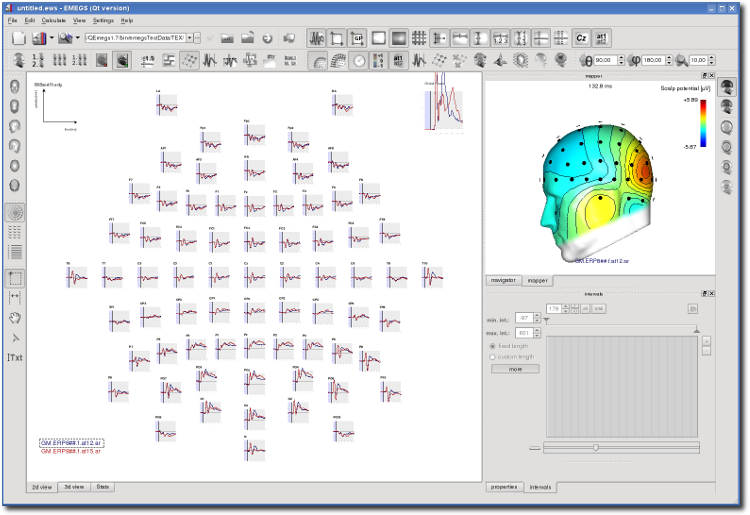
Task: Select the hand pan tool
Action: click(x=16, y=318)
